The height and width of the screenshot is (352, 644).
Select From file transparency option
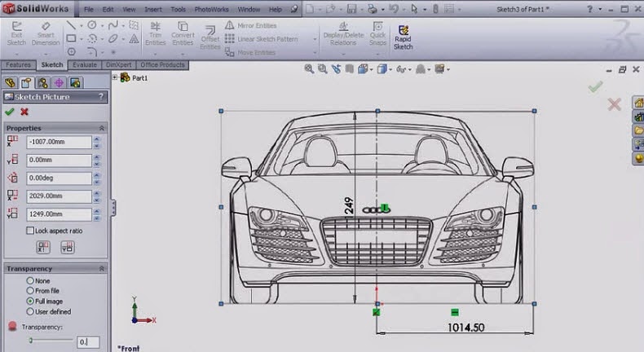click(30, 291)
